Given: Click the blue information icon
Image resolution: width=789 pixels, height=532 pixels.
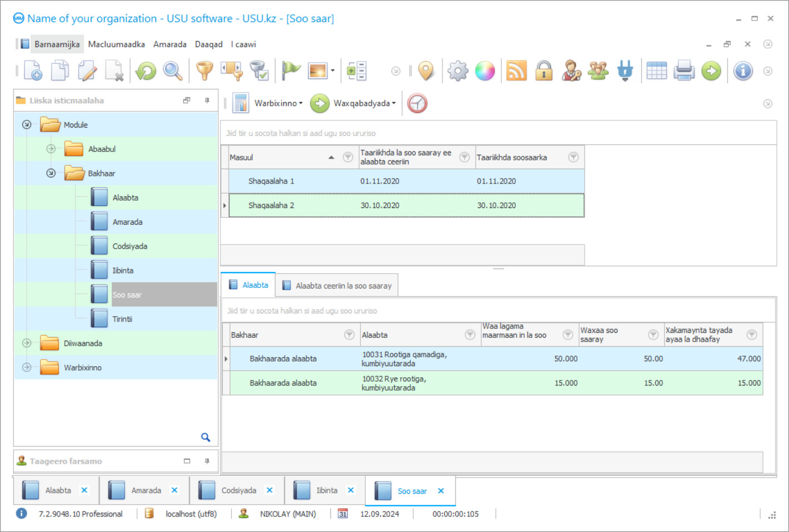Looking at the screenshot, I should click(x=743, y=71).
